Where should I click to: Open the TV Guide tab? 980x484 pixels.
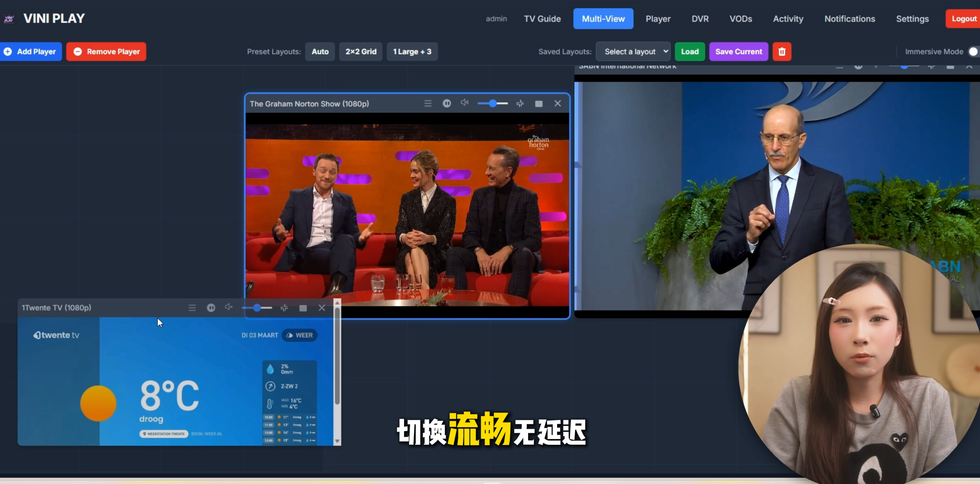pos(542,19)
